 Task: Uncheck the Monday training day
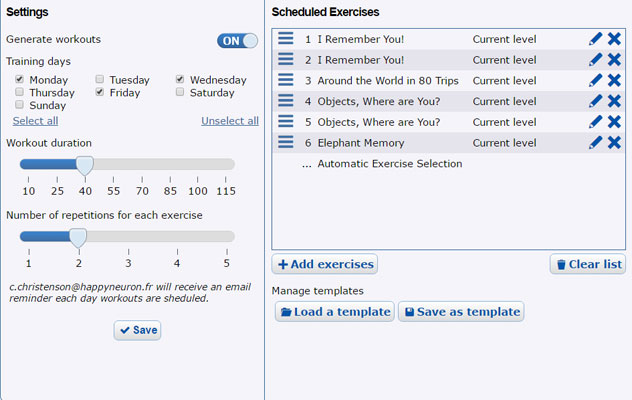(20, 79)
